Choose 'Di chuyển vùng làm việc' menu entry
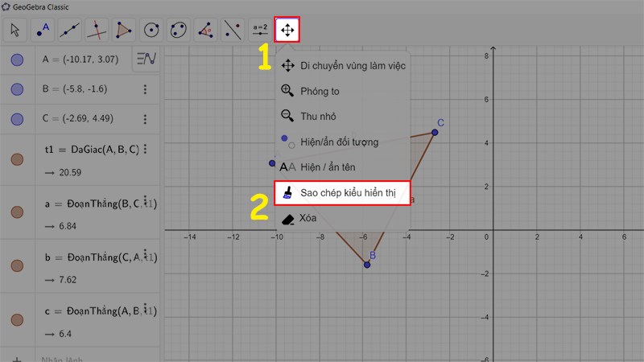This screenshot has height=362, width=644. tap(343, 66)
